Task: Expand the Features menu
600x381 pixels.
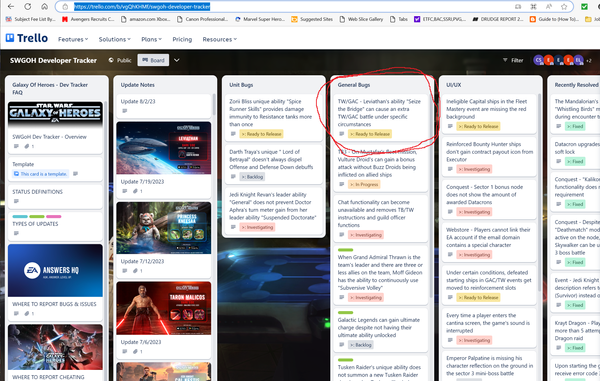Action: tap(73, 39)
